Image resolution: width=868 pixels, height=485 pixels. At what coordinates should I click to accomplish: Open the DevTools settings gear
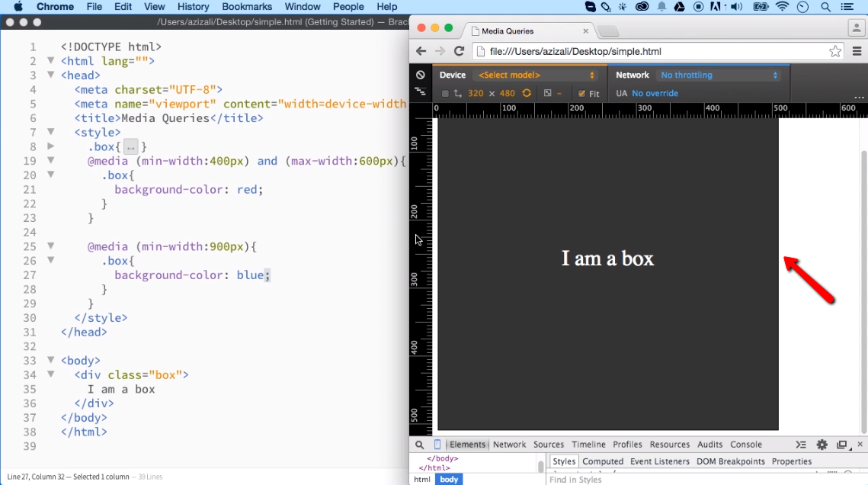[x=821, y=444]
